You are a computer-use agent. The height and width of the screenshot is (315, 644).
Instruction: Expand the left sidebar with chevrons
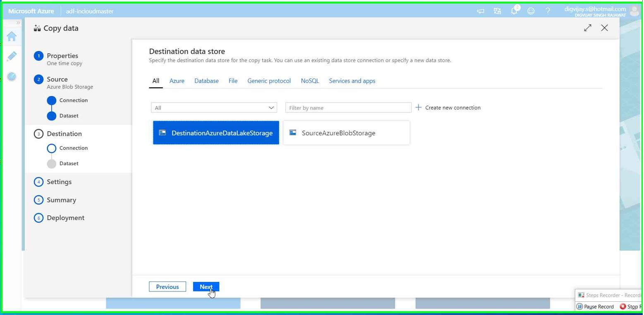(18, 22)
